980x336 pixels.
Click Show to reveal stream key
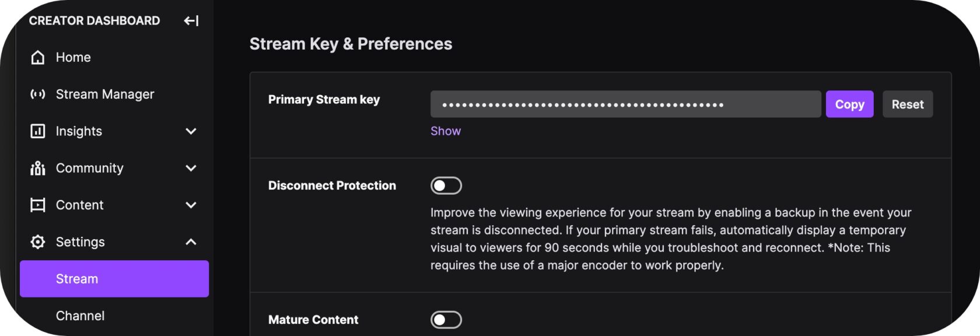(445, 131)
